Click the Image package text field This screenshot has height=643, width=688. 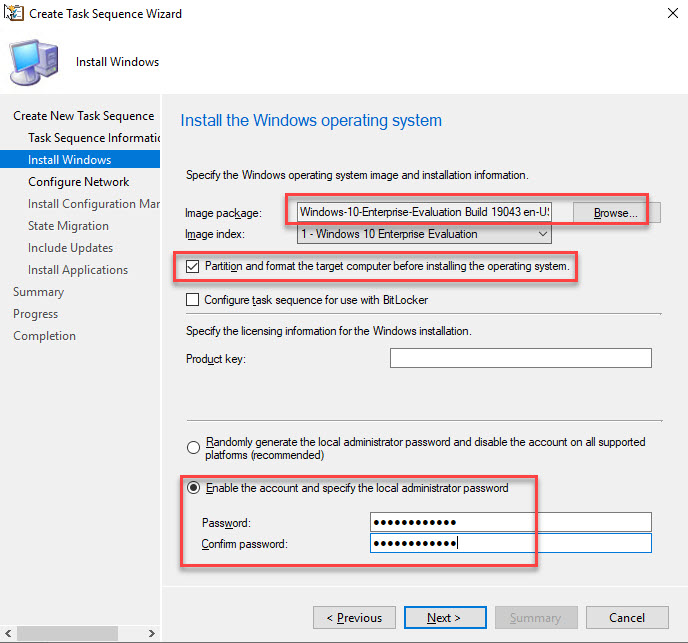424,212
